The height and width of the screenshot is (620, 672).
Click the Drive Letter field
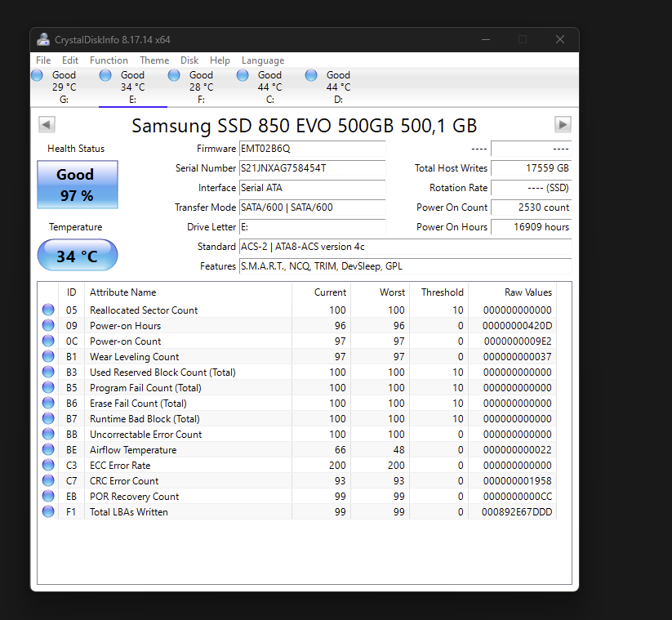313,227
